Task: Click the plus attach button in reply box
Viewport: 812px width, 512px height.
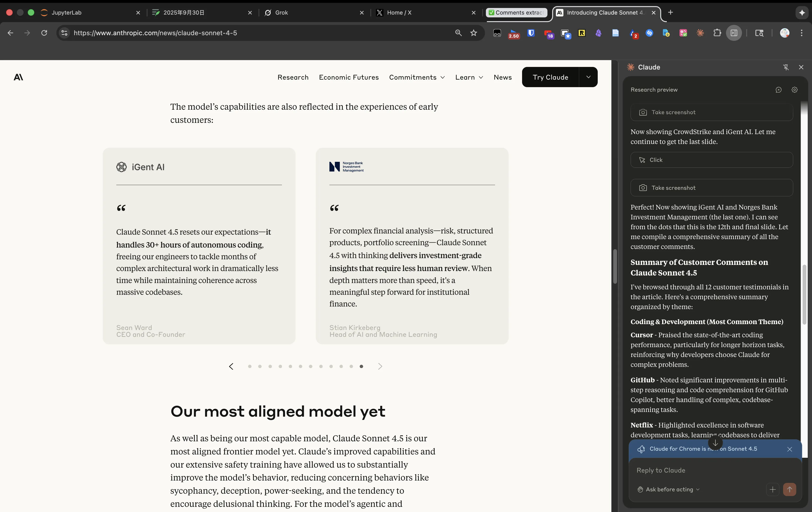Action: tap(773, 489)
